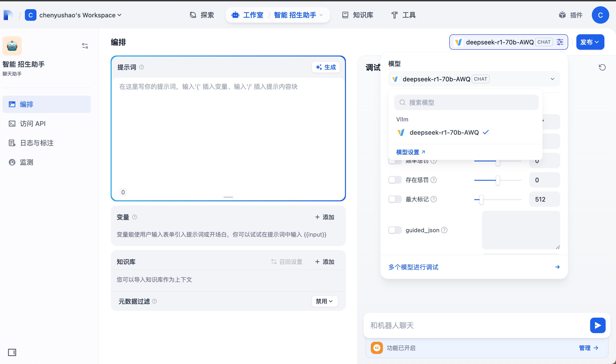Open app settings sliders icon in sidebar
616x364 pixels.
(85, 46)
